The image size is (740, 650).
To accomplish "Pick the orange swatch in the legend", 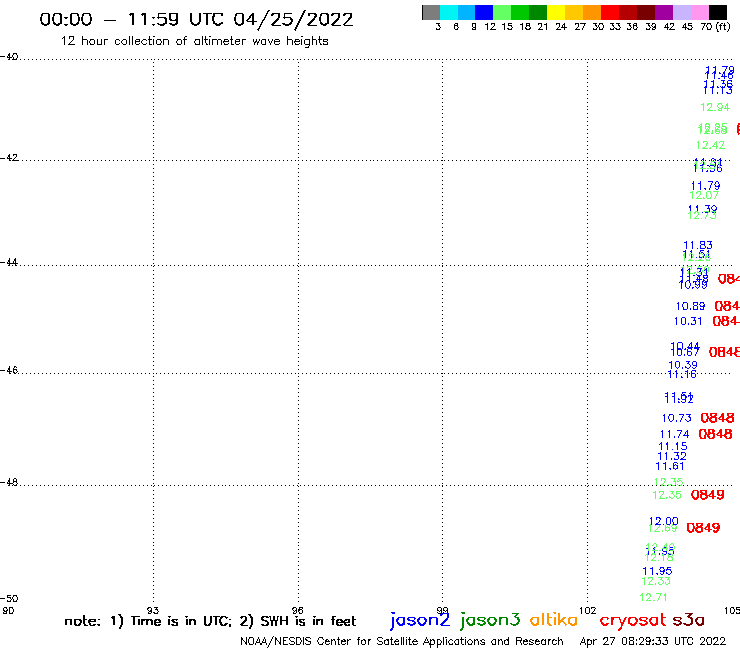I will click(592, 12).
